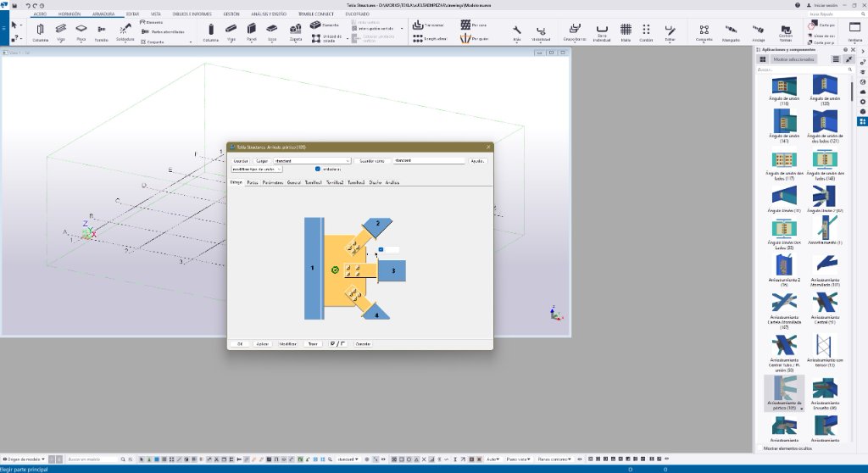
Task: Switch catalog to thumbnail grid view
Action: (x=762, y=59)
